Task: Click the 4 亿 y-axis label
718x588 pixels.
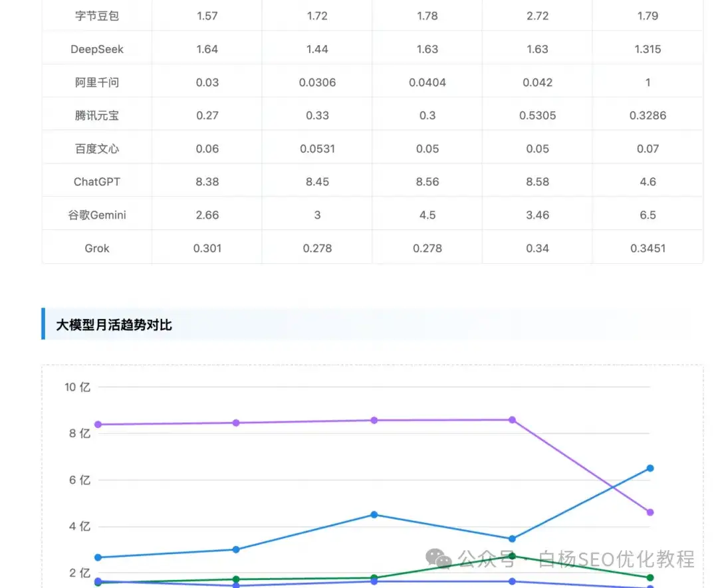Action: coord(80,526)
